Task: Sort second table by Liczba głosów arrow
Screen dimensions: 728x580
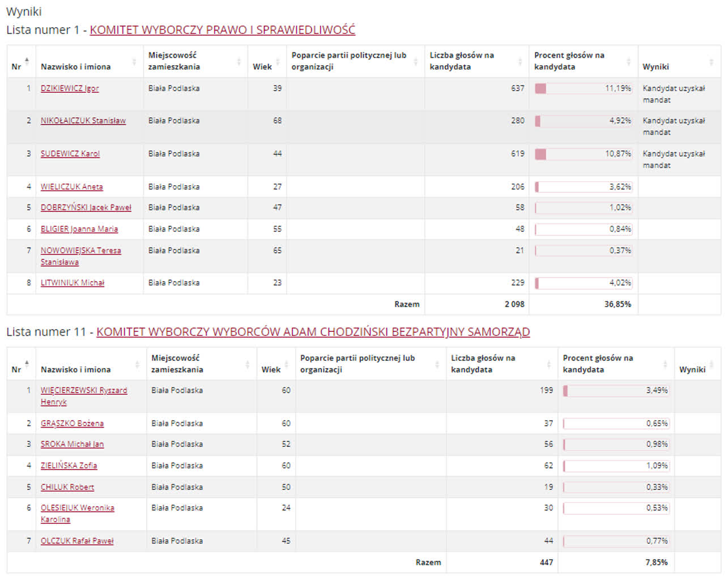Action: (548, 364)
